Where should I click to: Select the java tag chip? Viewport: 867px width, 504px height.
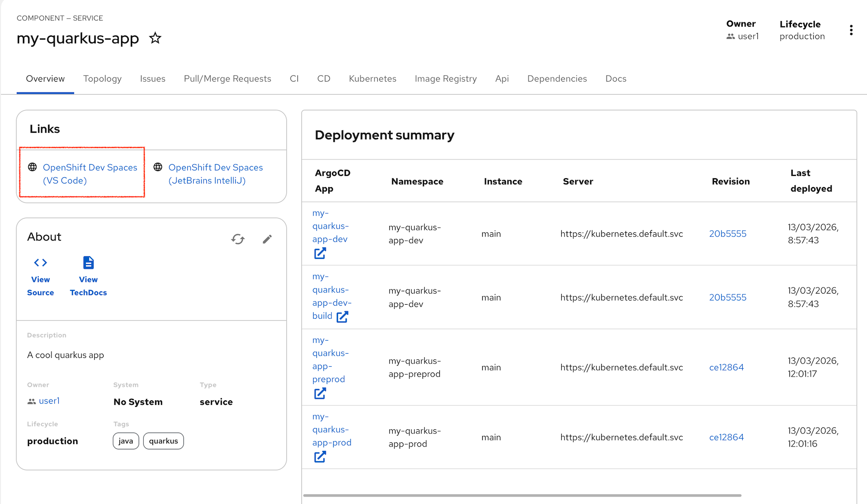(126, 441)
